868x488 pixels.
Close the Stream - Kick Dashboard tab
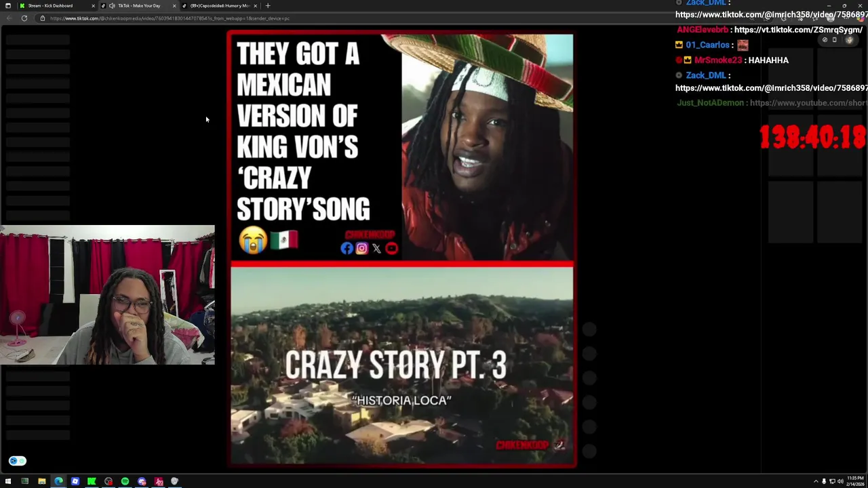[x=93, y=5]
